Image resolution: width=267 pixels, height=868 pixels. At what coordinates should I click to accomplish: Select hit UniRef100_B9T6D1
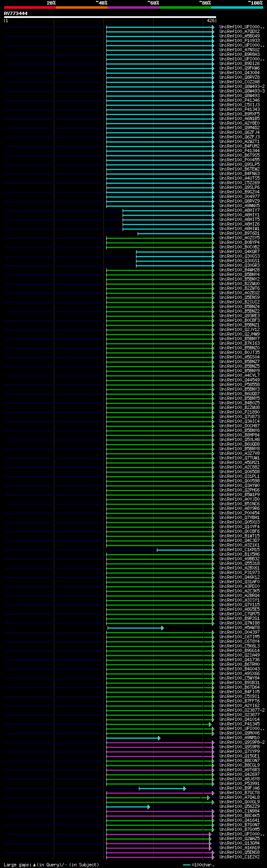239,233
